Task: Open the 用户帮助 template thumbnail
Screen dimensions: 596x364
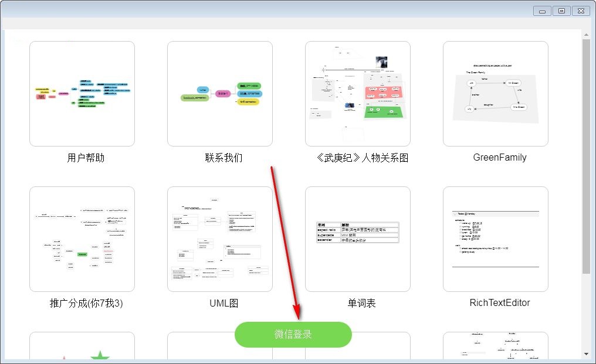Action: pyautogui.click(x=82, y=93)
